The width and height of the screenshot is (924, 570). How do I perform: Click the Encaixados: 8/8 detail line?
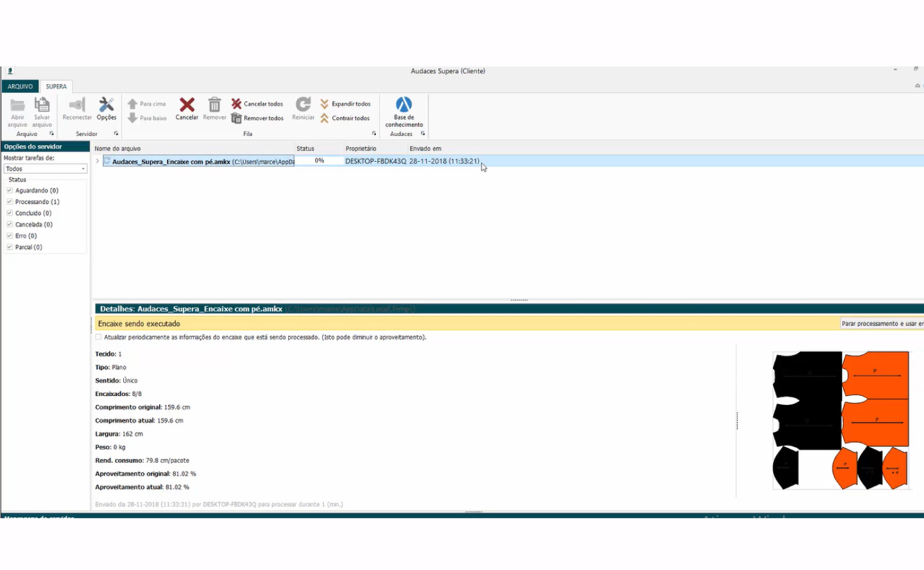tap(118, 394)
